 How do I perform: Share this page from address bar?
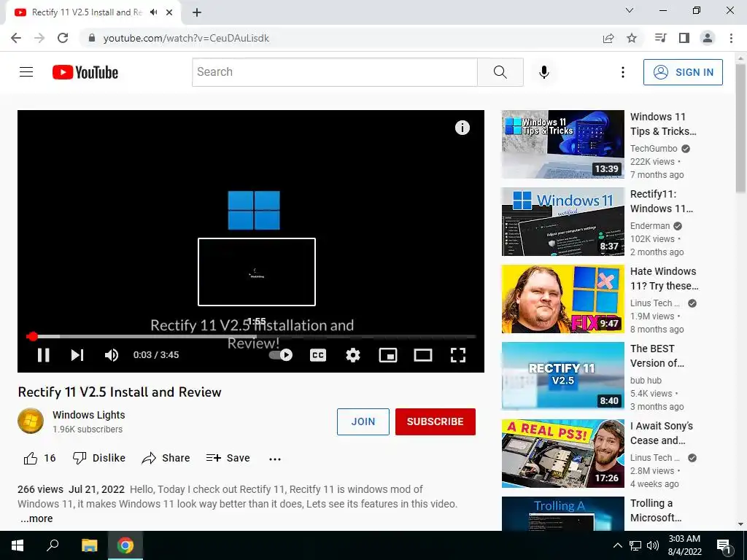coord(608,38)
